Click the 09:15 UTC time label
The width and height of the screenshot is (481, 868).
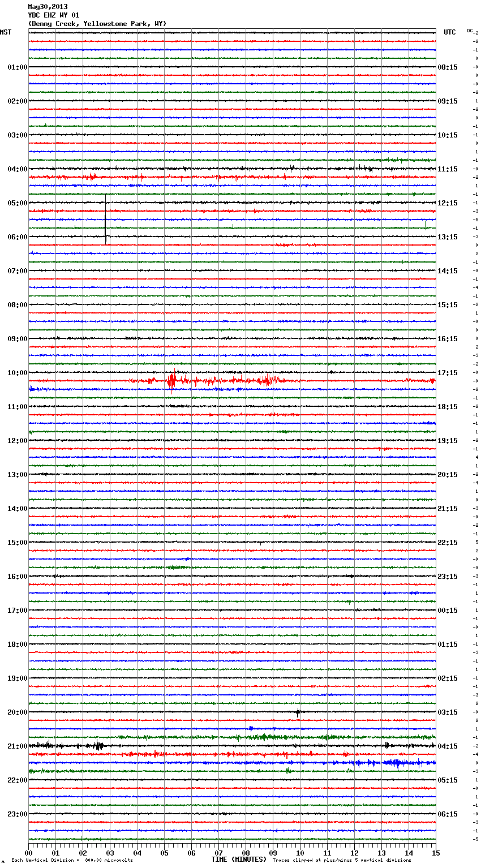pyautogui.click(x=448, y=101)
